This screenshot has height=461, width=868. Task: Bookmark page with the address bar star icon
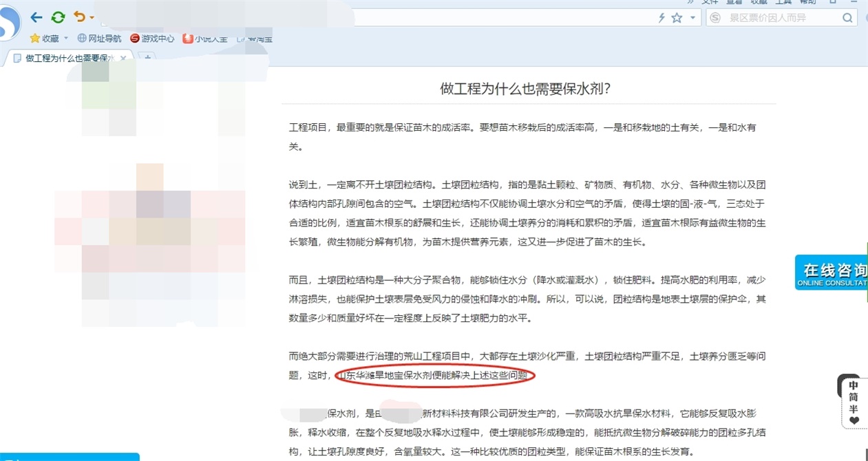(x=677, y=18)
